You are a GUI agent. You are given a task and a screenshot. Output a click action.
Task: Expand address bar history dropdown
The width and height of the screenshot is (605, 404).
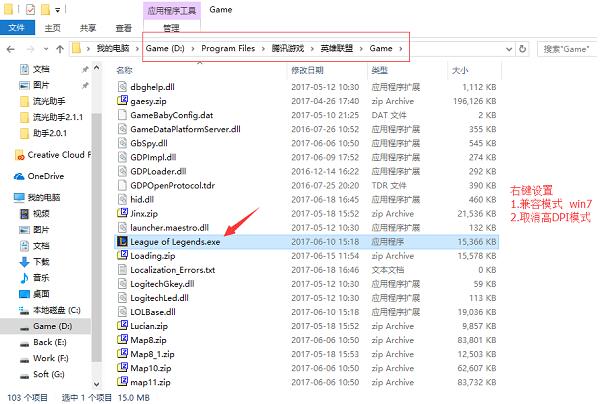[509, 49]
